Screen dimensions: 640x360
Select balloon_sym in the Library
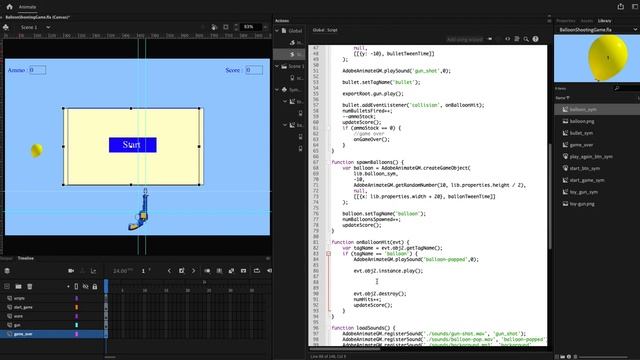(x=597, y=109)
